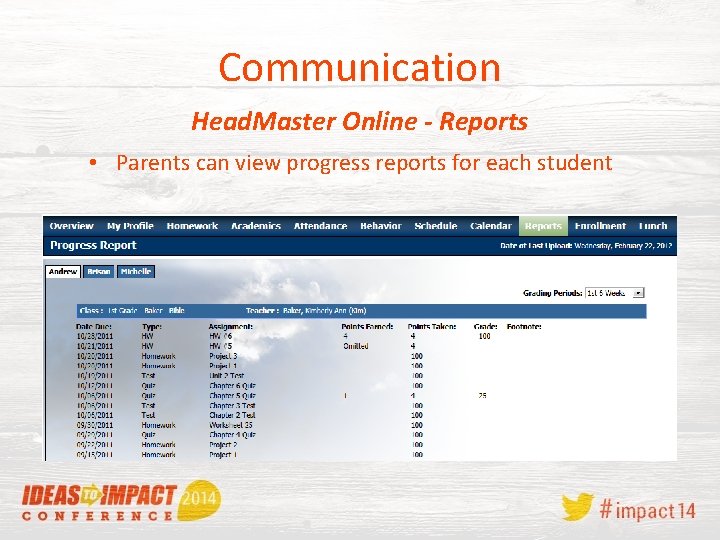
Task: Switch to the Brison student tab
Action: click(99, 272)
